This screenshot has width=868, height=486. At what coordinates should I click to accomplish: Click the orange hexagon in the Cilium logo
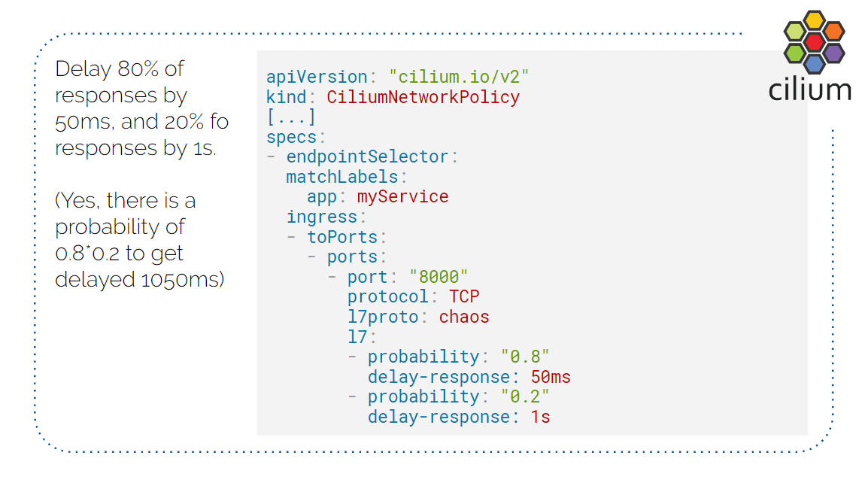(833, 32)
